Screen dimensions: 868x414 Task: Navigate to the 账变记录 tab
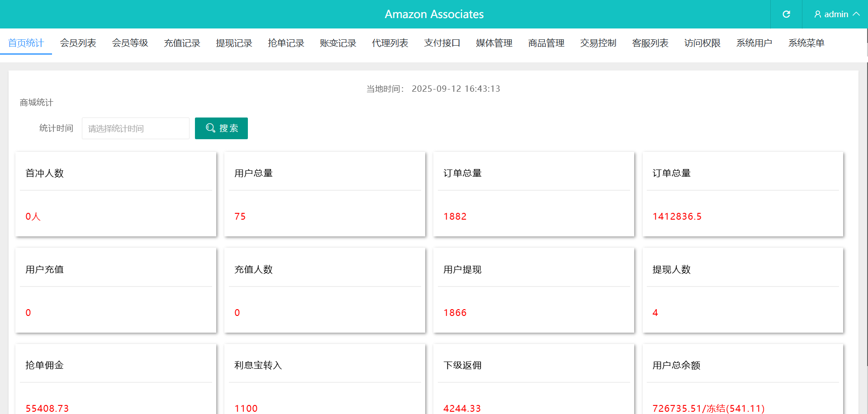[x=338, y=43]
